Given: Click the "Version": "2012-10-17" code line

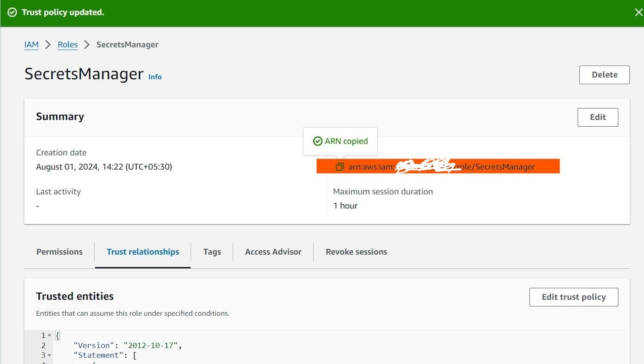Looking at the screenshot, I should (128, 345).
